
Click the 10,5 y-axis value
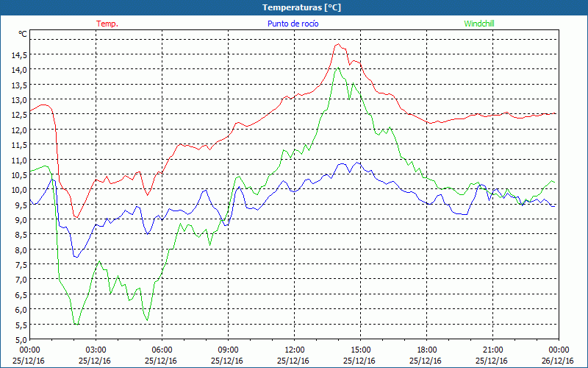point(19,175)
